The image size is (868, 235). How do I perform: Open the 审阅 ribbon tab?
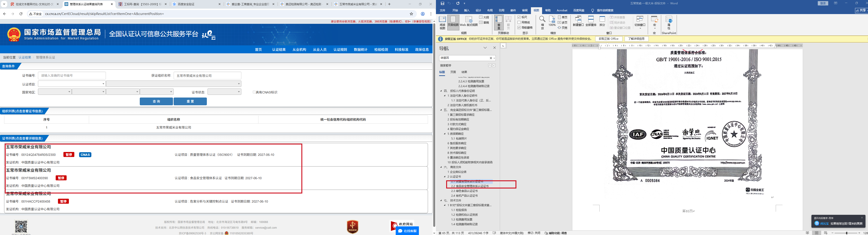pos(525,10)
